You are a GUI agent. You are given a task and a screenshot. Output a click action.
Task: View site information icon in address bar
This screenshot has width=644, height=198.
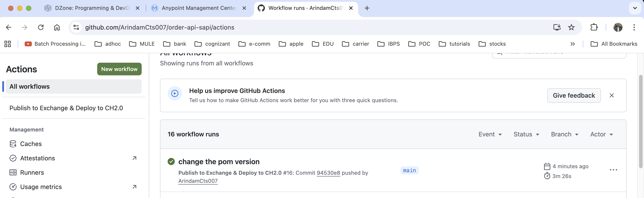tap(76, 27)
